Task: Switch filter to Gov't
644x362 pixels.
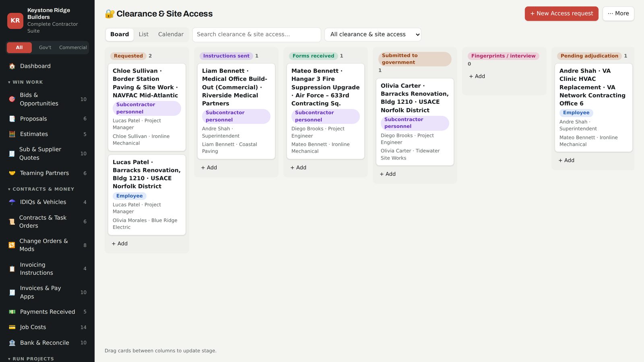Action: click(x=45, y=47)
